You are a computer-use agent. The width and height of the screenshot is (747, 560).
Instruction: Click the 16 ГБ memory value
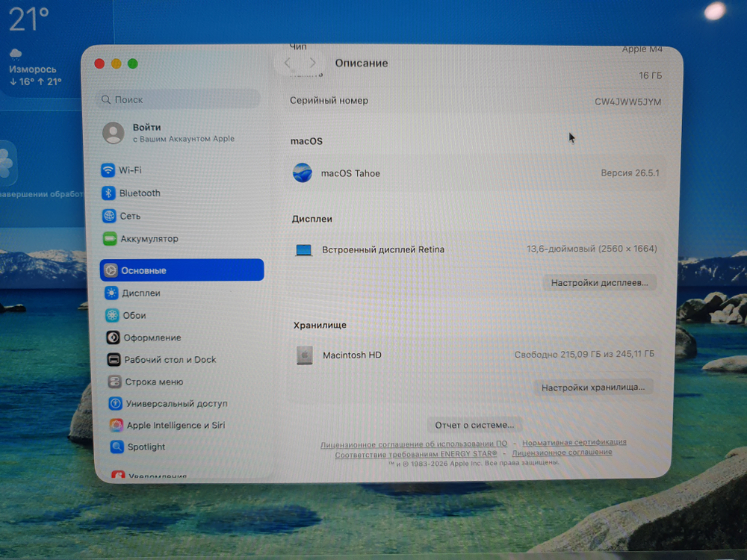[x=651, y=75]
